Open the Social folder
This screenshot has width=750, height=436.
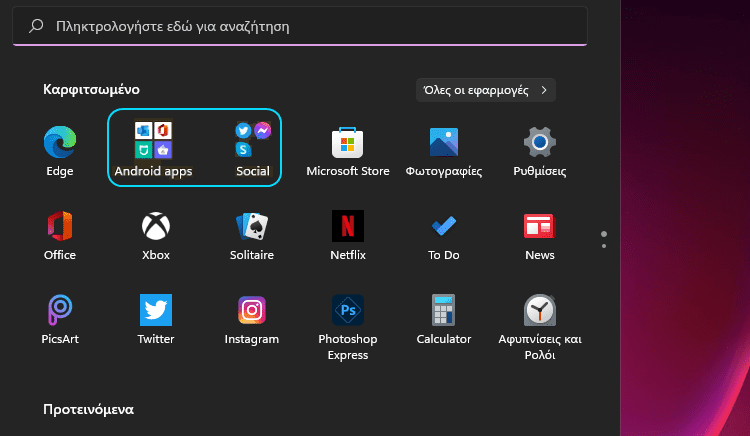253,140
